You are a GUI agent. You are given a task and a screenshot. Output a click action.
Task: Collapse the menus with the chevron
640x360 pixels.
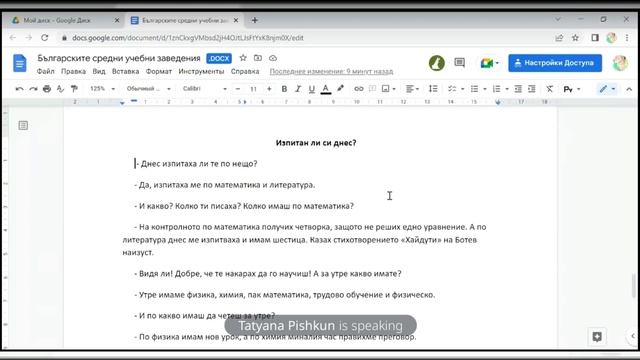point(629,89)
